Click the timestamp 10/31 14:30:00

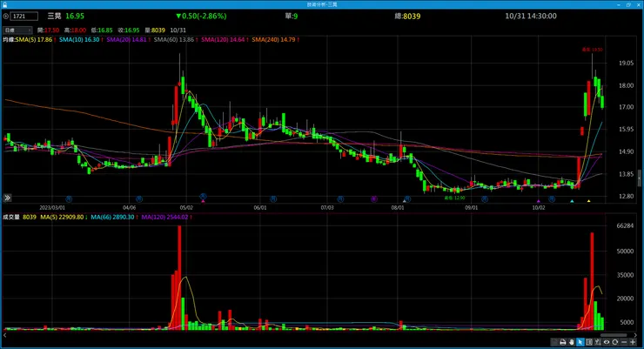pos(531,17)
